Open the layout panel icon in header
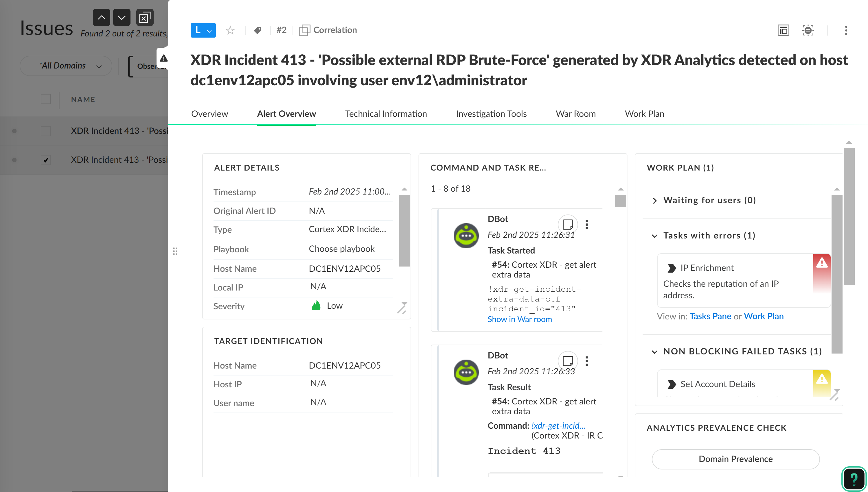Viewport: 868px width, 492px height. [784, 30]
